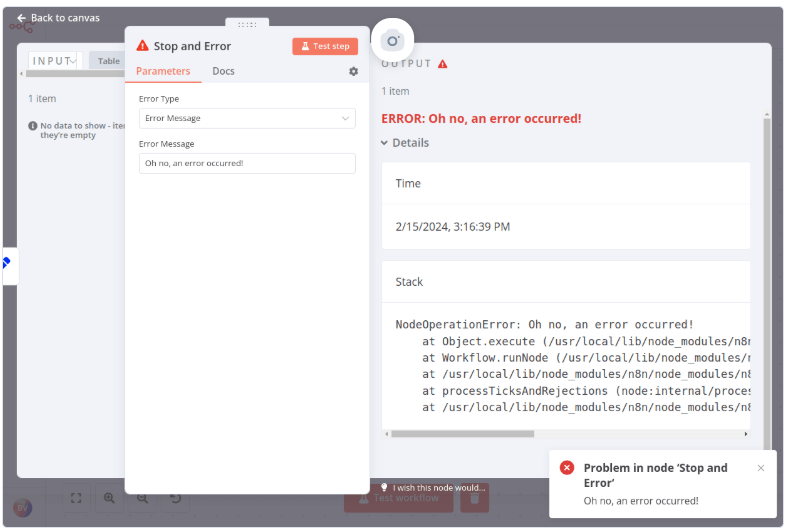
Task: Click the camera screenshot icon
Action: [x=392, y=40]
